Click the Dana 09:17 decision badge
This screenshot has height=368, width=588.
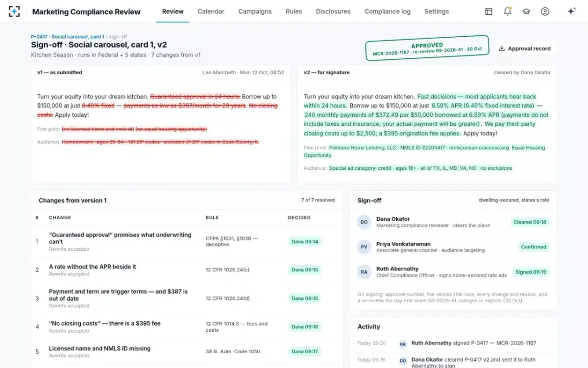(305, 351)
